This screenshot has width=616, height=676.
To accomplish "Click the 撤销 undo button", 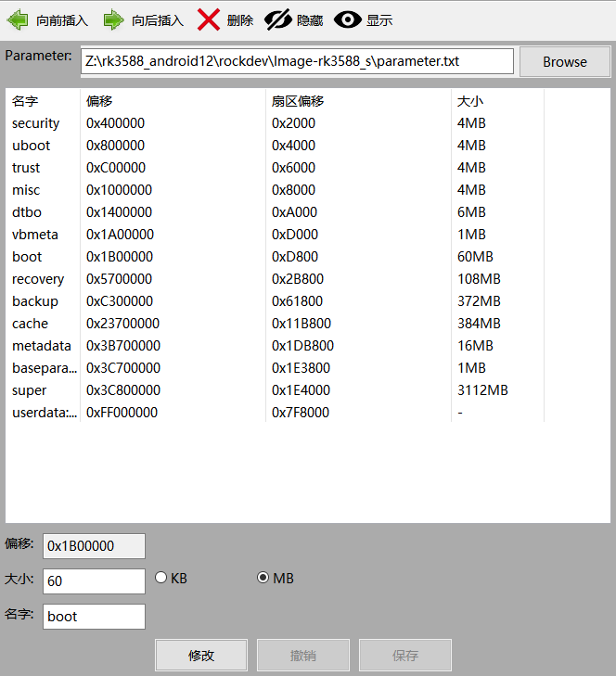I will click(x=302, y=656).
